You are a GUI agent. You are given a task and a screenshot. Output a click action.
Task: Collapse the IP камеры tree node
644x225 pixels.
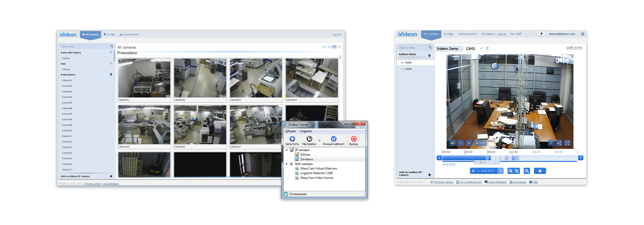(x=286, y=150)
